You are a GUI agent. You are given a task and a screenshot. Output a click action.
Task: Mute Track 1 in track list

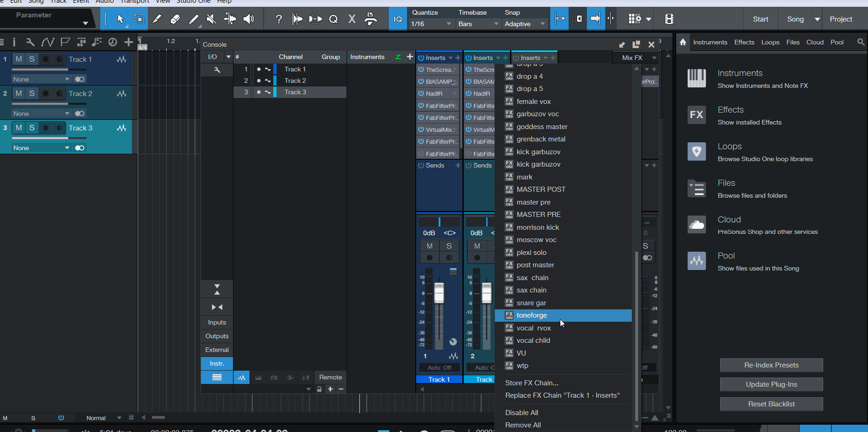(19, 59)
